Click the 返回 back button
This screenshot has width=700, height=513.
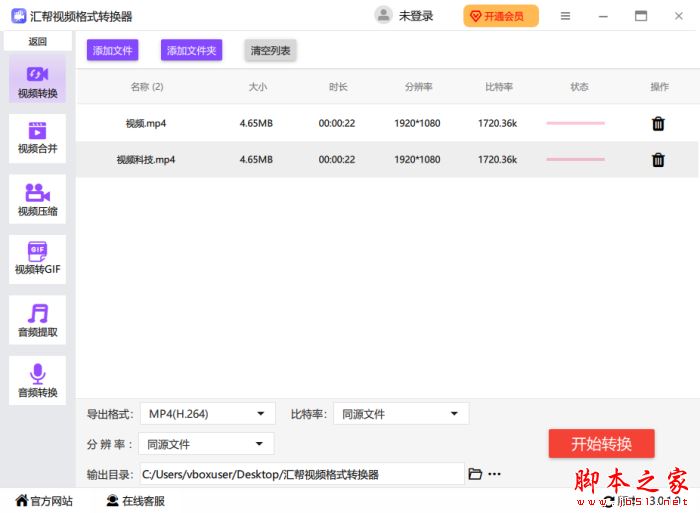coord(38,42)
